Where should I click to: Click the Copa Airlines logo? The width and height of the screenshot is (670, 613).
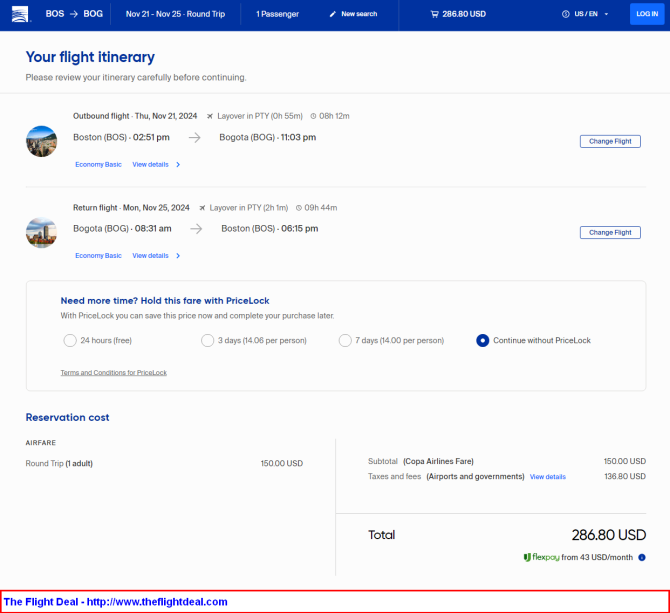20,14
